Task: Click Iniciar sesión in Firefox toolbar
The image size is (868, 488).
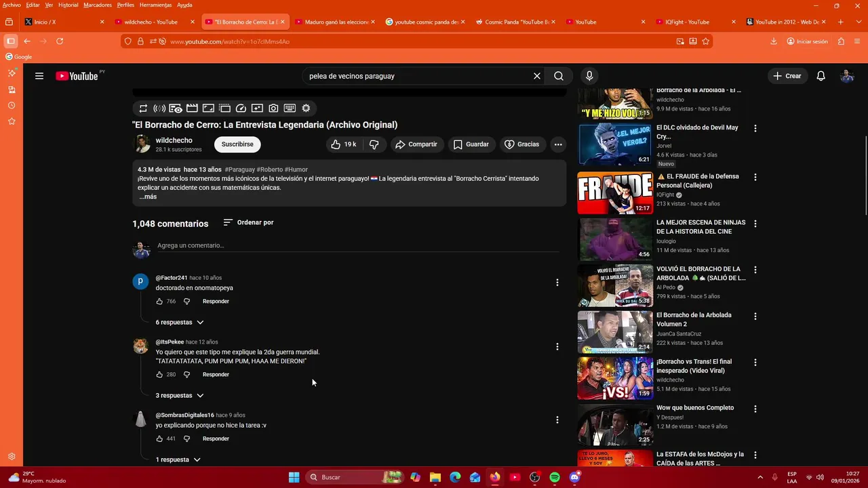Action: click(807, 41)
